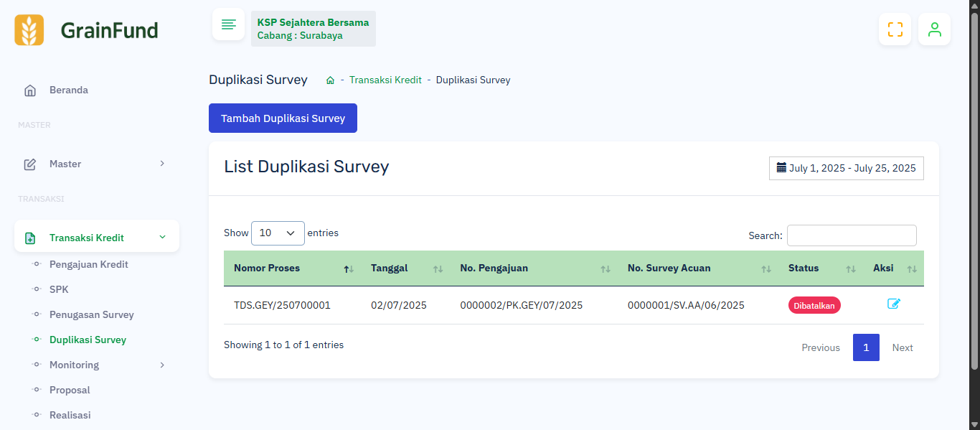Click the Beranda house icon in sidebar
980x430 pixels.
click(x=30, y=90)
